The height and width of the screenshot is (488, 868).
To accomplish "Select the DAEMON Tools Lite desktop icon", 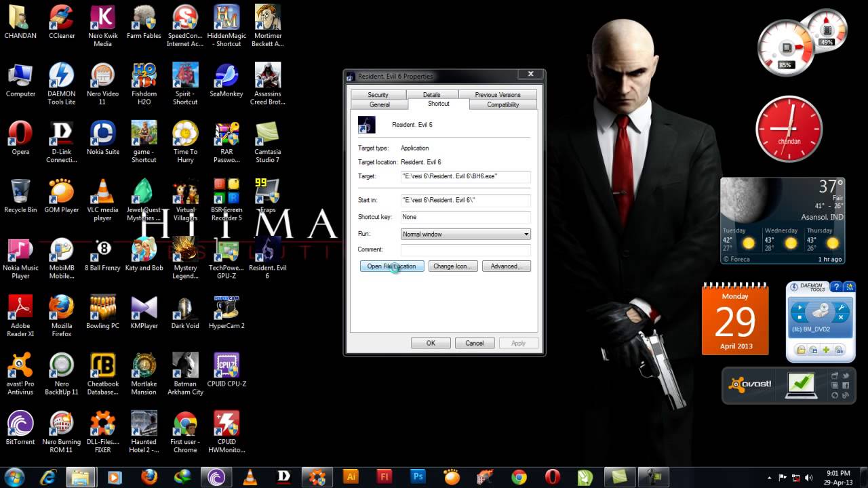I will [x=62, y=84].
